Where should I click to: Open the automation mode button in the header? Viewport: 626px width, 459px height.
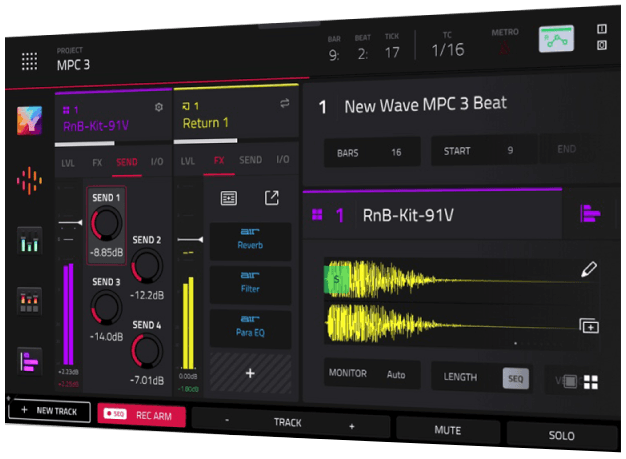coord(556,39)
